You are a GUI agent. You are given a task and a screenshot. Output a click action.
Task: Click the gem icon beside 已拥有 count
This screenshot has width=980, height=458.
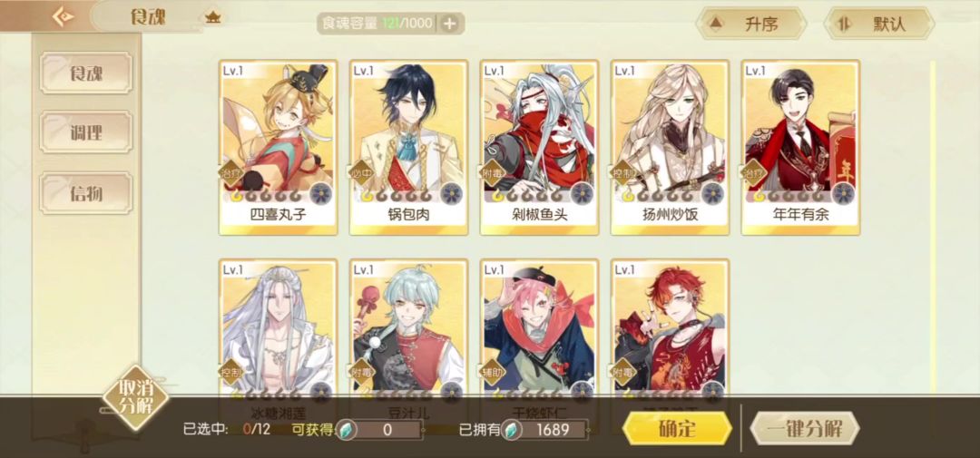pyautogui.click(x=511, y=430)
